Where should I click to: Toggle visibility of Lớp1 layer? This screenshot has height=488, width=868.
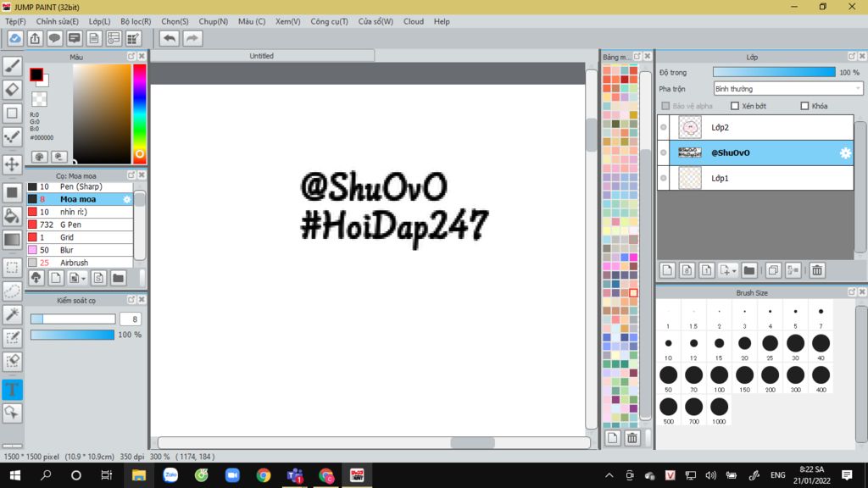(663, 178)
